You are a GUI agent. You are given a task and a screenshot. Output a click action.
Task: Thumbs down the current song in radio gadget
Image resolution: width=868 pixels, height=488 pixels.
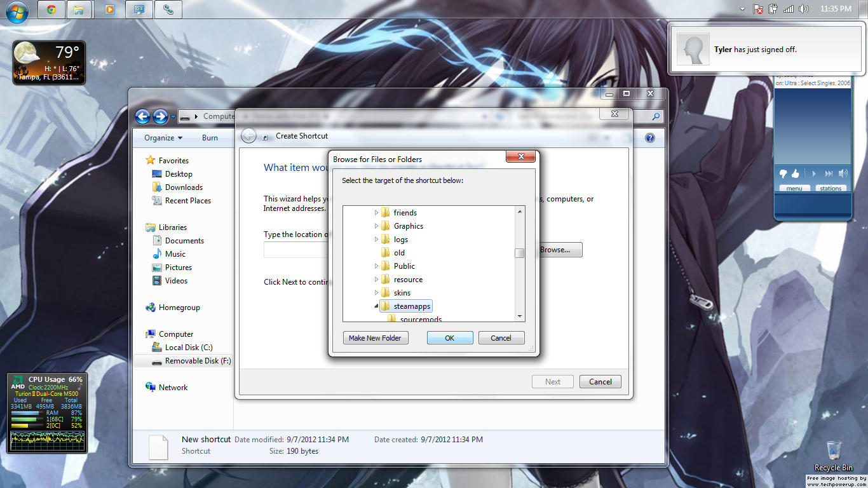click(783, 173)
